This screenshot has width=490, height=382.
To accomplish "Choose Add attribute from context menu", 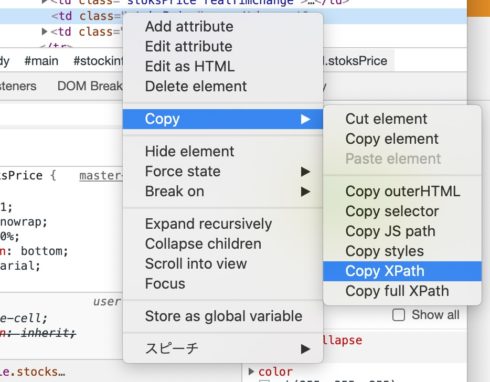I will point(223,27).
